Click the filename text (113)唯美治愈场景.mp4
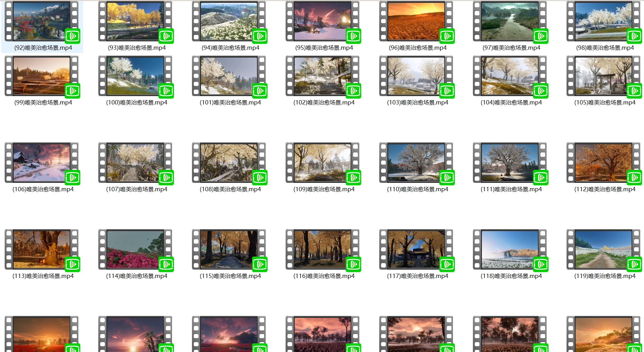Viewport: 644px width, 352px height. click(43, 276)
